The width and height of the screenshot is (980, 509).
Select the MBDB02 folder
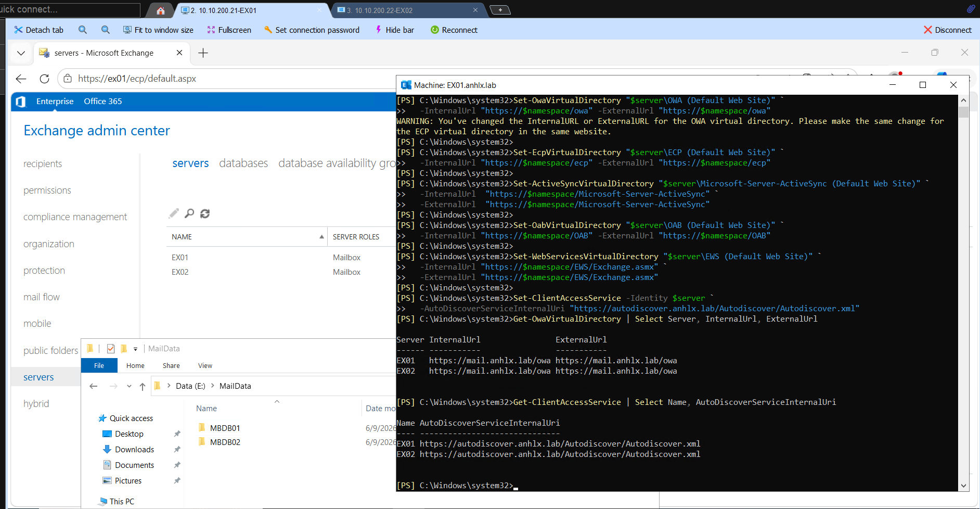click(225, 442)
